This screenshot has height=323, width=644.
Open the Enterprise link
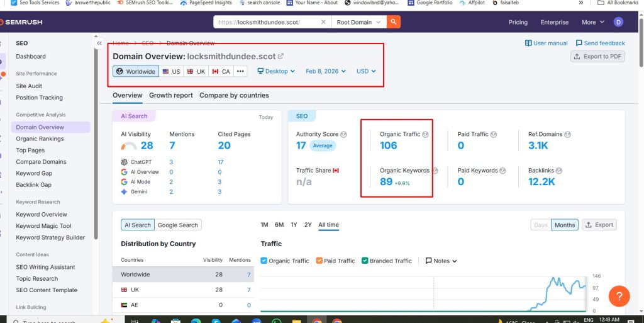pos(555,22)
